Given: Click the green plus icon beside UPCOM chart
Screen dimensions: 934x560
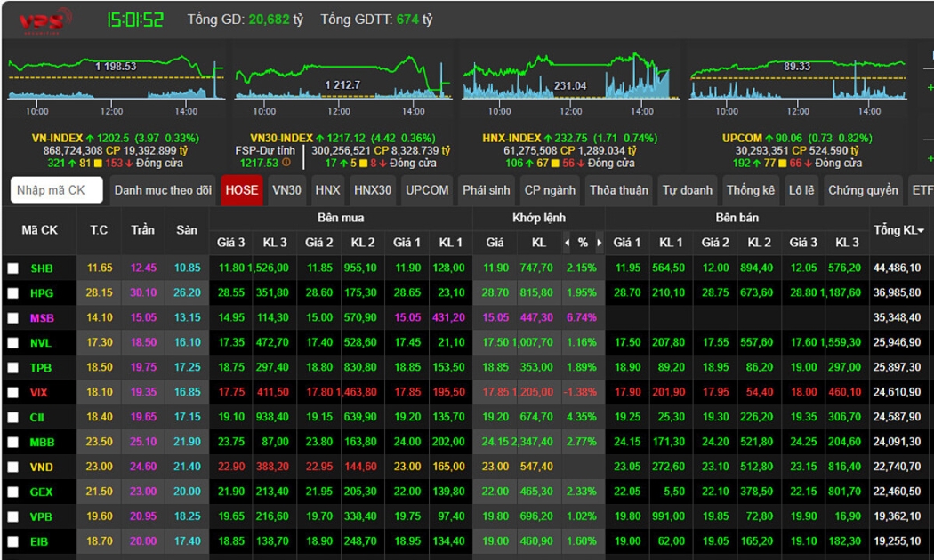Looking at the screenshot, I should click(930, 88).
